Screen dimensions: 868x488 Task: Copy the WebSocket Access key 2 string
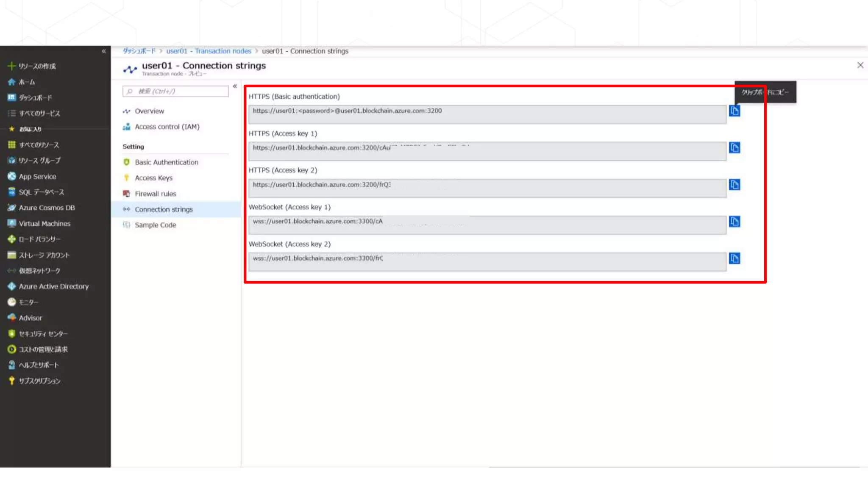(x=734, y=258)
